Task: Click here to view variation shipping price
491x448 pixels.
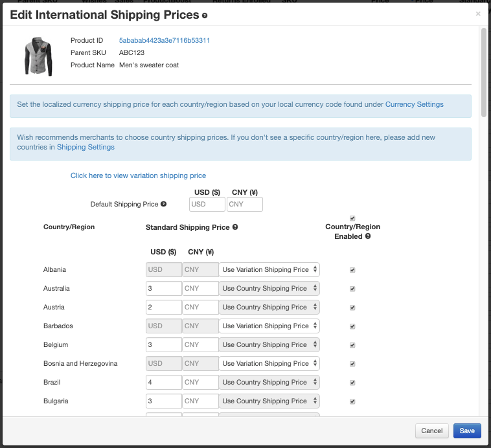Action: point(138,175)
